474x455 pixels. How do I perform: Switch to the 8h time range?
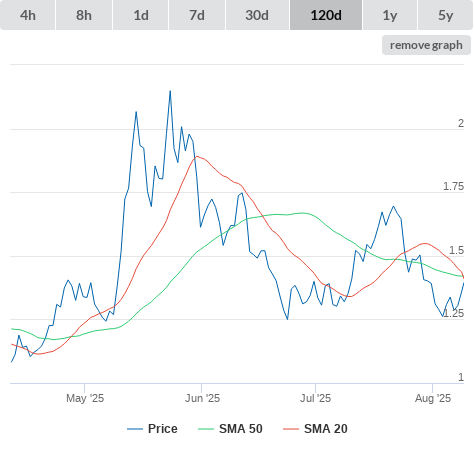pos(84,15)
